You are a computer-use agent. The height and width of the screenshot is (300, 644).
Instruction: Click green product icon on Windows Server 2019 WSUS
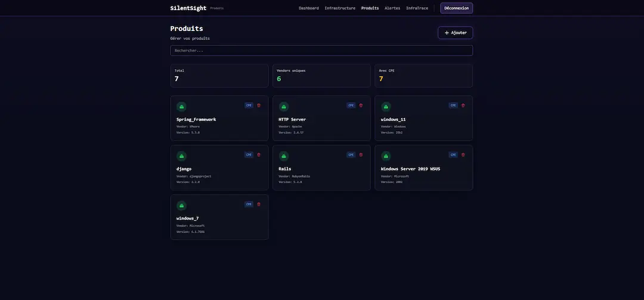(x=386, y=156)
